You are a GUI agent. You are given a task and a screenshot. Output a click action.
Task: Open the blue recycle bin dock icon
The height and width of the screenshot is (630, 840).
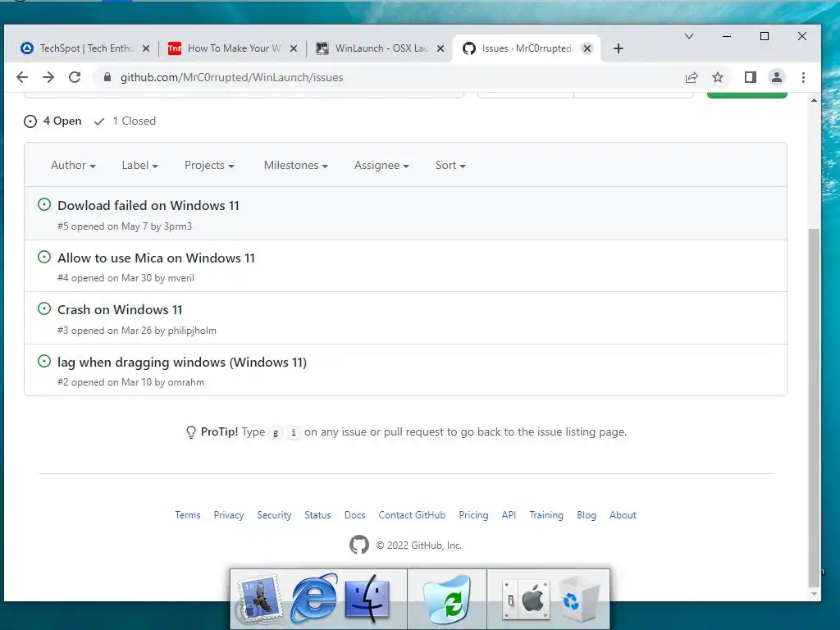[x=447, y=599]
